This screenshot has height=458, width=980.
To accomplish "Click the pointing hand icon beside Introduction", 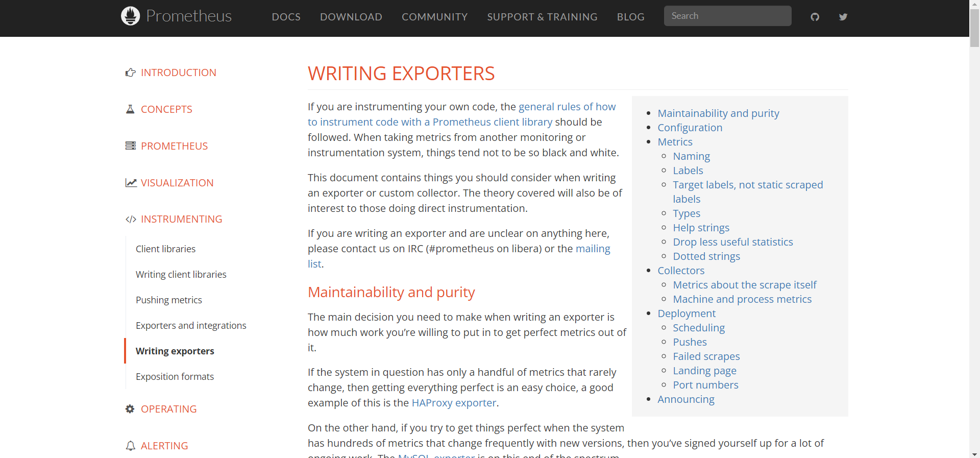I will tap(131, 73).
